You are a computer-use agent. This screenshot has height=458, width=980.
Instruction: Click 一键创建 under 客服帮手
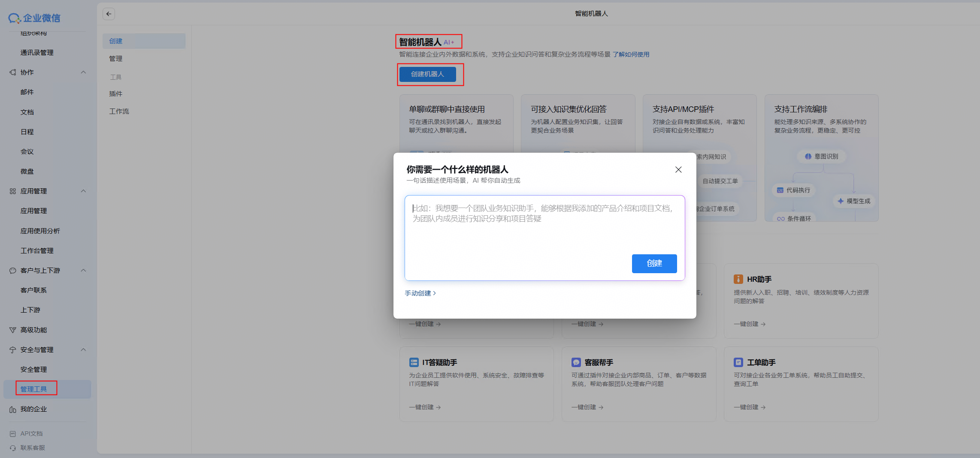[x=587, y=407]
